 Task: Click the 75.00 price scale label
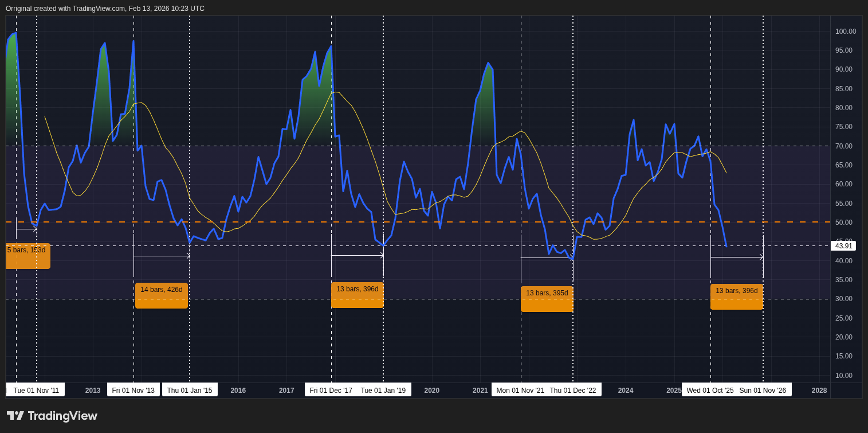point(844,127)
